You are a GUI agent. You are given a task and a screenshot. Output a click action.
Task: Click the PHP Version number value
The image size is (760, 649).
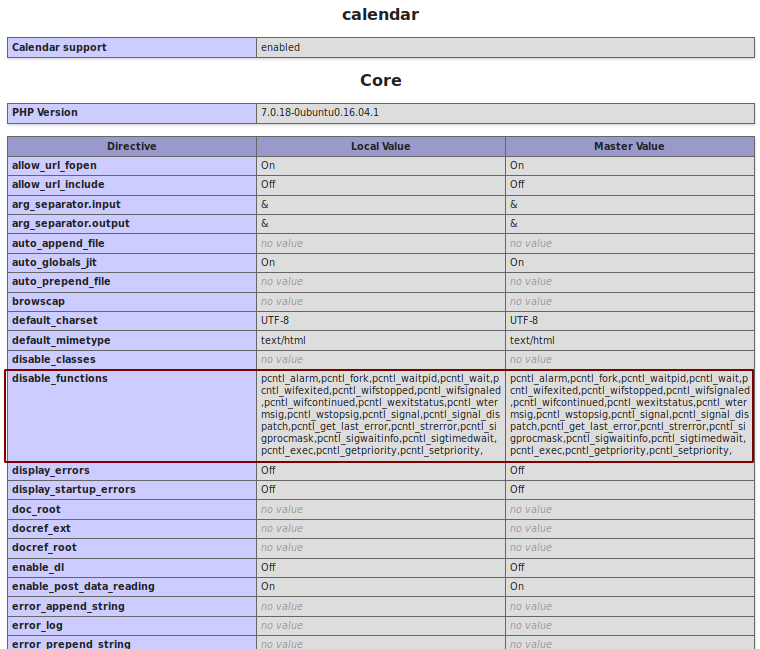319,113
